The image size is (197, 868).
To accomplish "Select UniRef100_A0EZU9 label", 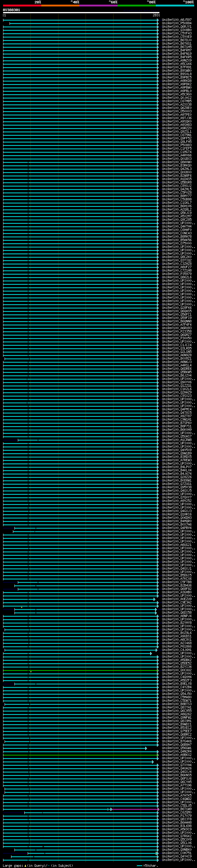I will [176, 599].
